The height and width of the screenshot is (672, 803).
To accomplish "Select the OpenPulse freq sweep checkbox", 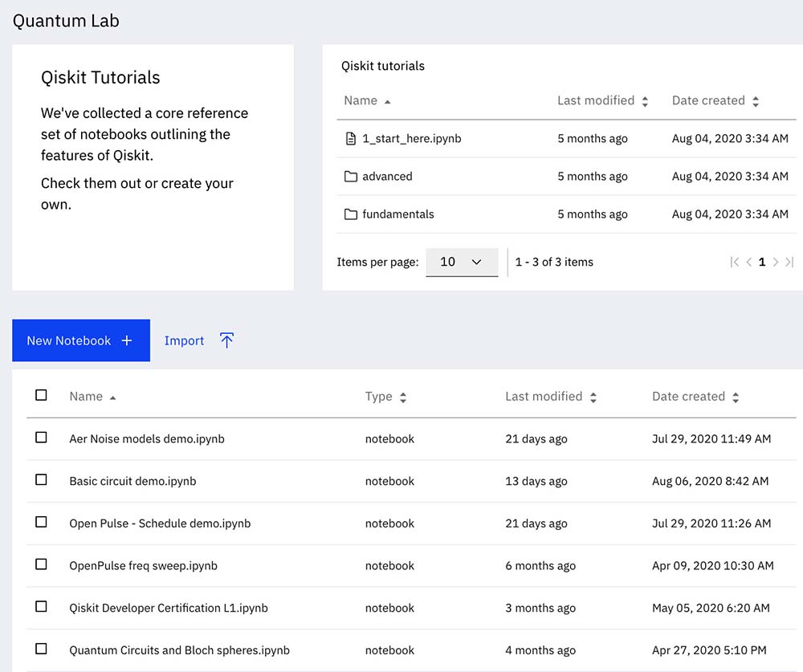I will click(41, 564).
